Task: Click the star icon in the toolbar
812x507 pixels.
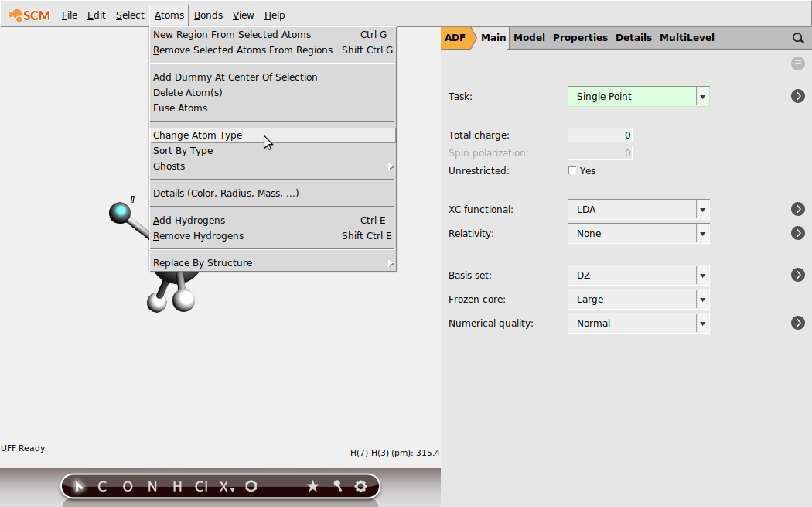Action: click(x=312, y=486)
